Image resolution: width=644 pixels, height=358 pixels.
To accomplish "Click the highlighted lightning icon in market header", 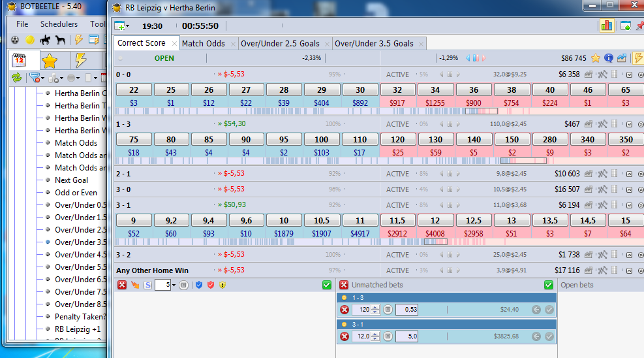I will coord(638,58).
